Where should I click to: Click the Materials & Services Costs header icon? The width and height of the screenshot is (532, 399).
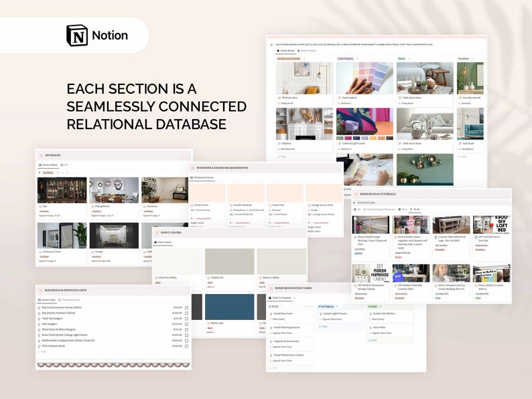[41, 290]
